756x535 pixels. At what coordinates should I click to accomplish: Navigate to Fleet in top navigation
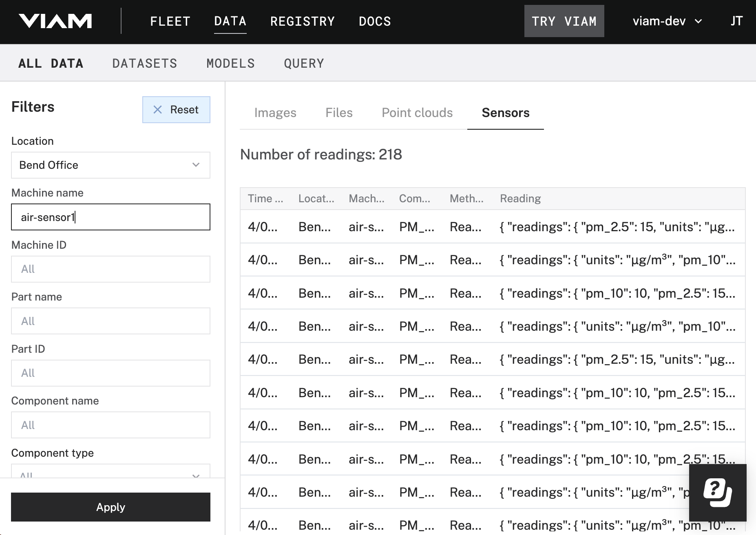[170, 21]
